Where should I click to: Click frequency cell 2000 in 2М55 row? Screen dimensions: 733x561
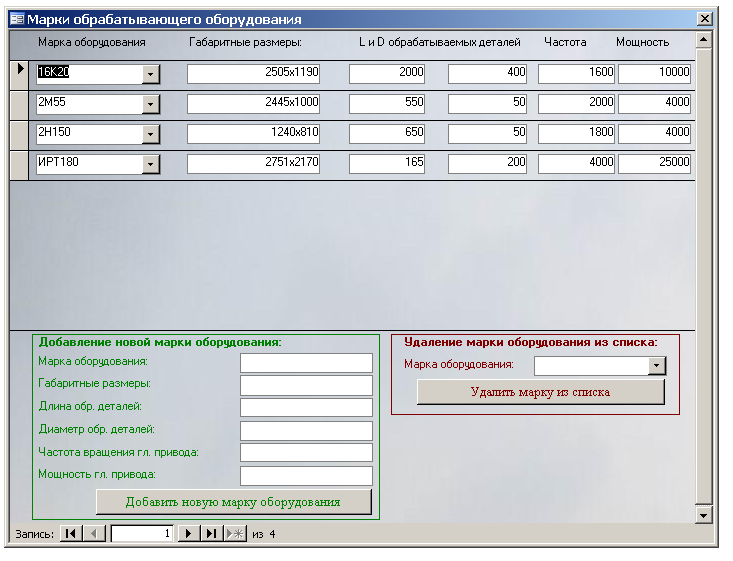[x=576, y=104]
